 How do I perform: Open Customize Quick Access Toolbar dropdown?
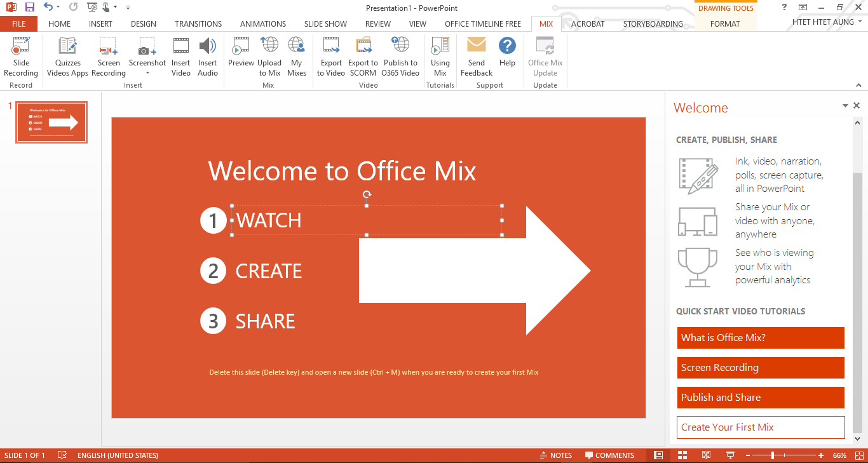coord(128,8)
